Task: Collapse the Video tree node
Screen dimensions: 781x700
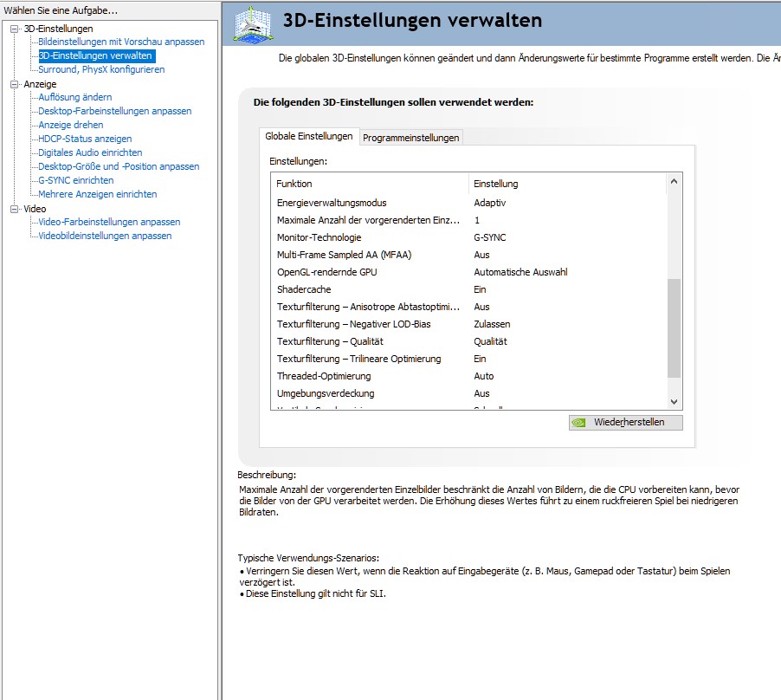Action: (15, 209)
